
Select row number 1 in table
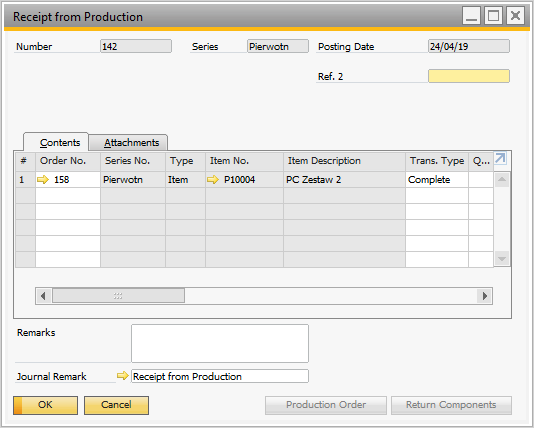point(25,179)
